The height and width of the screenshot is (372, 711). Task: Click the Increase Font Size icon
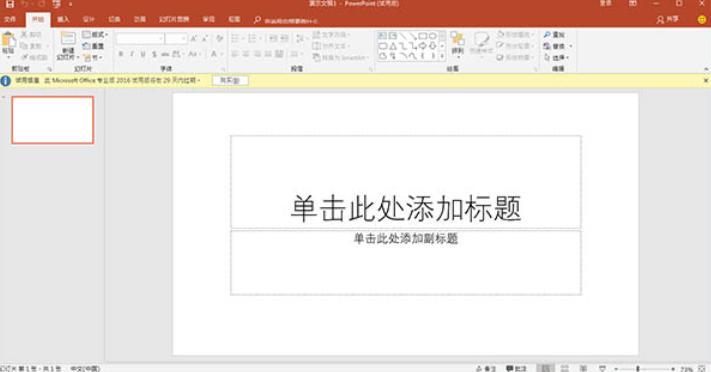pyautogui.click(x=194, y=39)
